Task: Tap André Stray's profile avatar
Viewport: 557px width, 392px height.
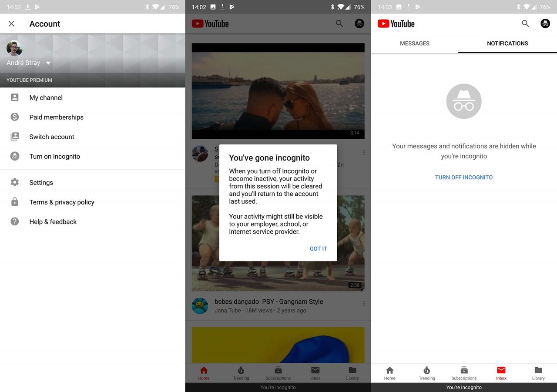Action: tap(14, 48)
